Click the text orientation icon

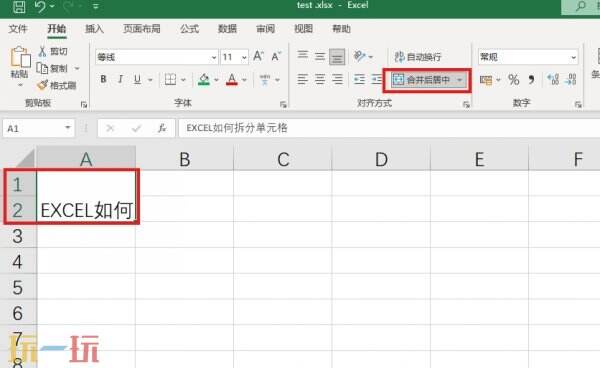[360, 56]
